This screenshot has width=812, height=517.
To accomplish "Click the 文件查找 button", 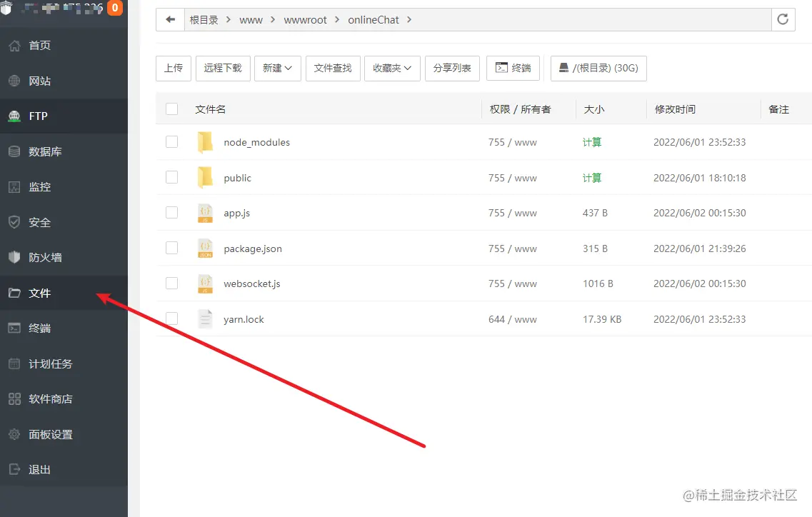I will [333, 69].
